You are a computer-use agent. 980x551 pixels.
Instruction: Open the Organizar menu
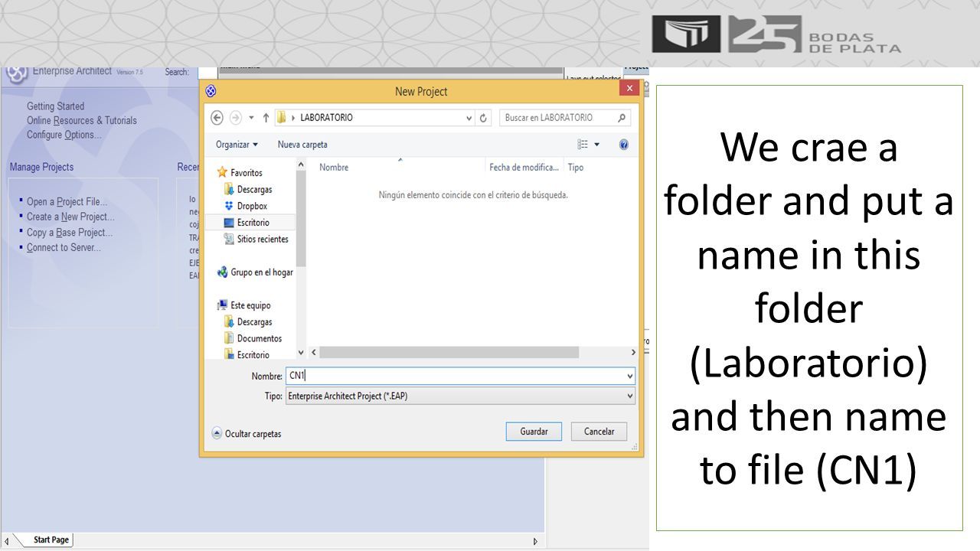(237, 145)
